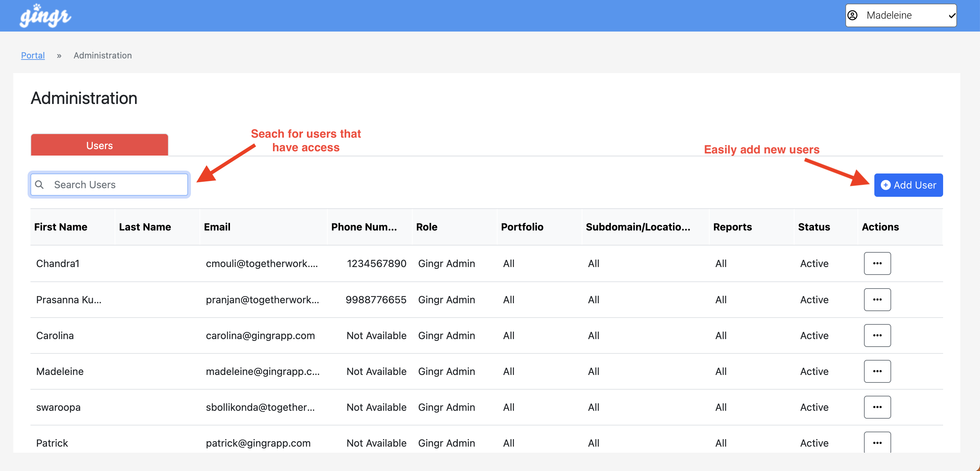Viewport: 980px width, 471px height.
Task: Open actions ellipsis for swaroopa
Action: coord(877,407)
